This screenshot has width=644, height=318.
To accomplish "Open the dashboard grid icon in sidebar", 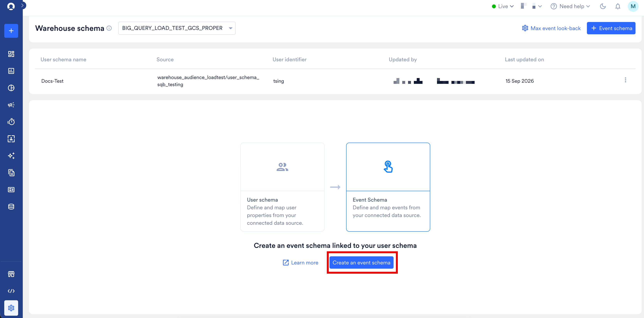I will pyautogui.click(x=11, y=54).
